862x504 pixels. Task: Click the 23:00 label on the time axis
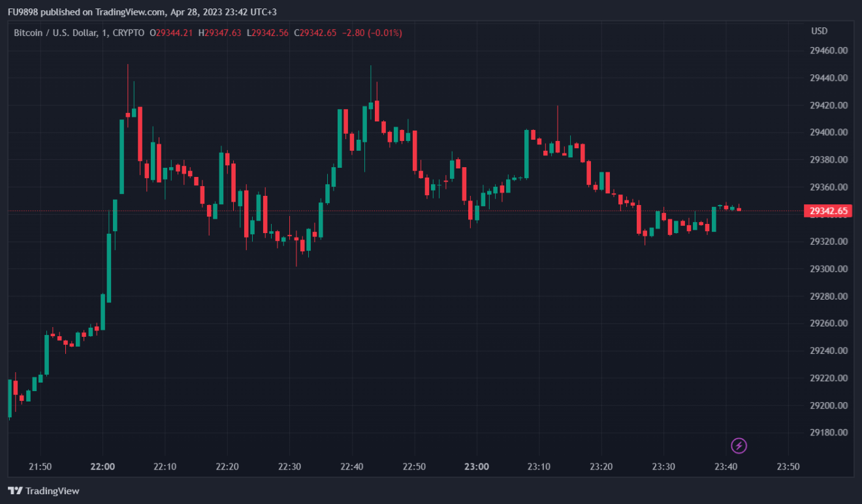tap(476, 467)
